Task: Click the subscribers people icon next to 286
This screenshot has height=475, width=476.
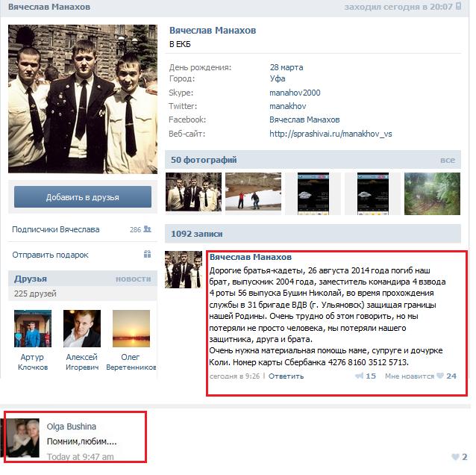Action: (147, 229)
